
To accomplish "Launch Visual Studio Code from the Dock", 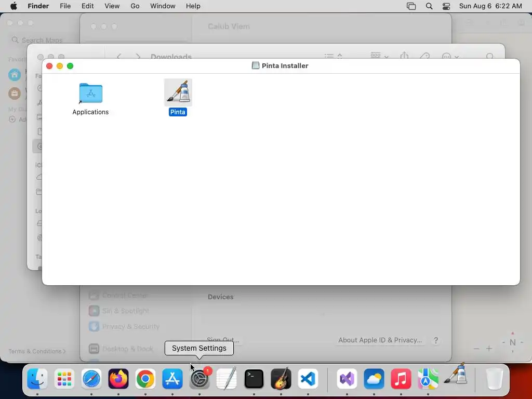I will coord(308,379).
